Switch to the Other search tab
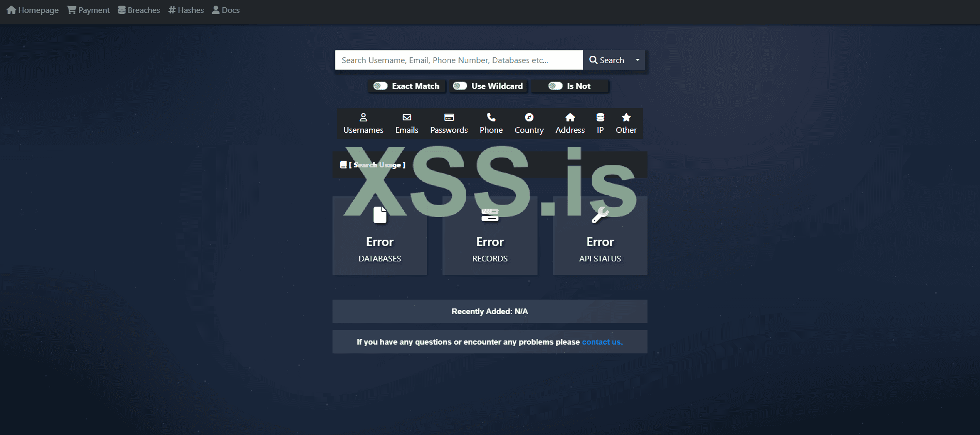980x435 pixels. (x=626, y=123)
